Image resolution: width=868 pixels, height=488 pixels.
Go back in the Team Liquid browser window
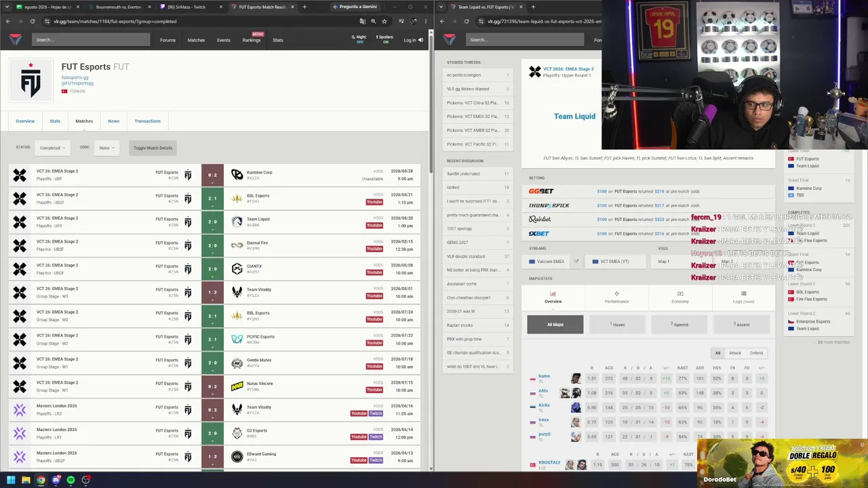[x=442, y=21]
